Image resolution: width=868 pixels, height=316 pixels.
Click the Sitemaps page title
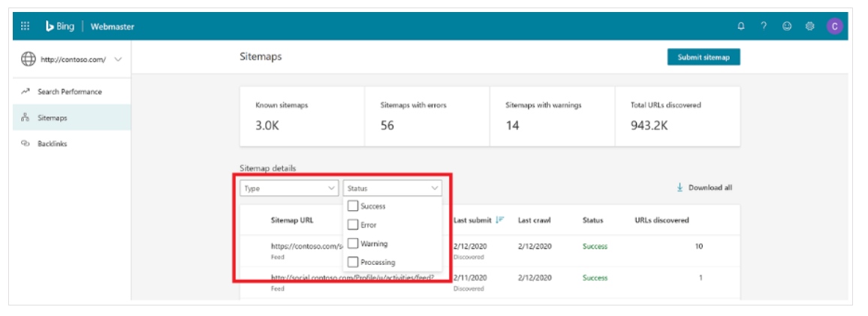tap(261, 56)
